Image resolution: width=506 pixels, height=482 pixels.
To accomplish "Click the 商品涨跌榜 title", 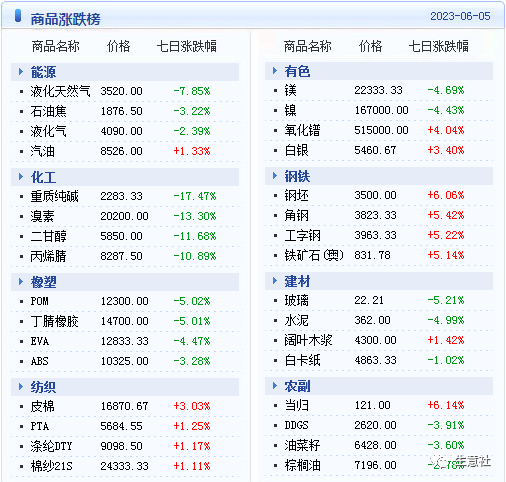I will point(65,19).
